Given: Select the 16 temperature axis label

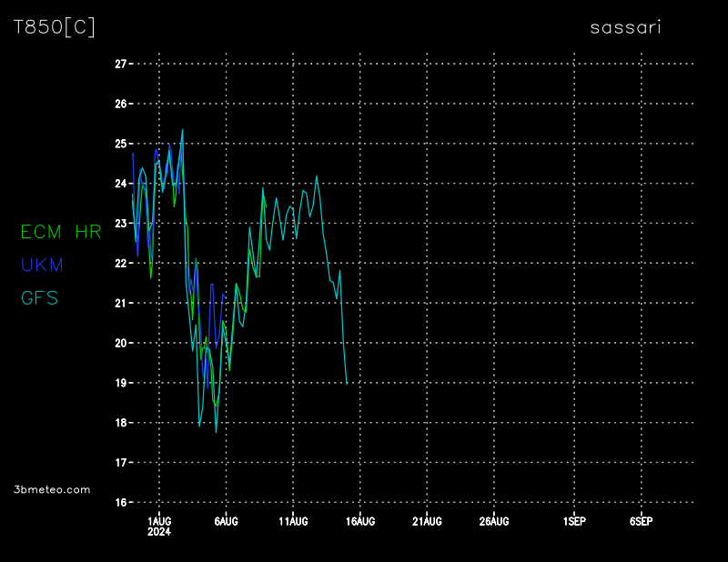Looking at the screenshot, I should 120,502.
